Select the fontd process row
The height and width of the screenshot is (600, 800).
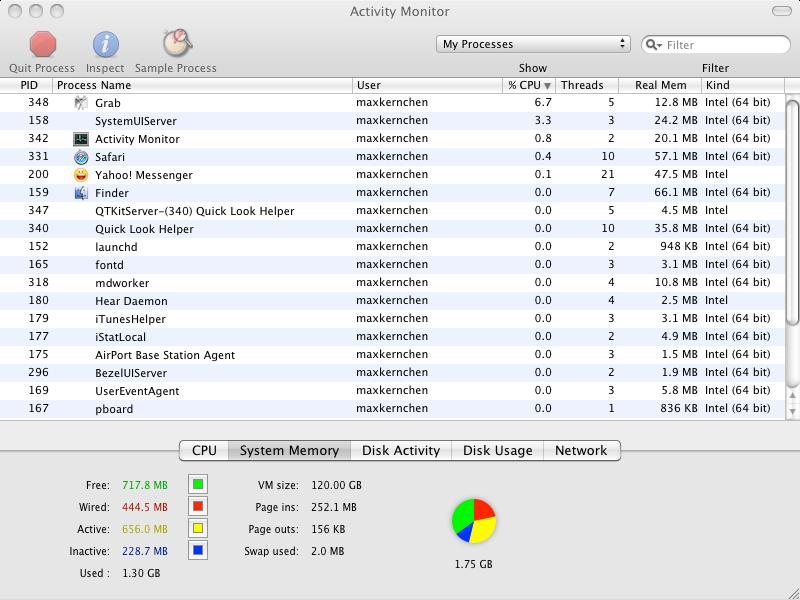392,265
